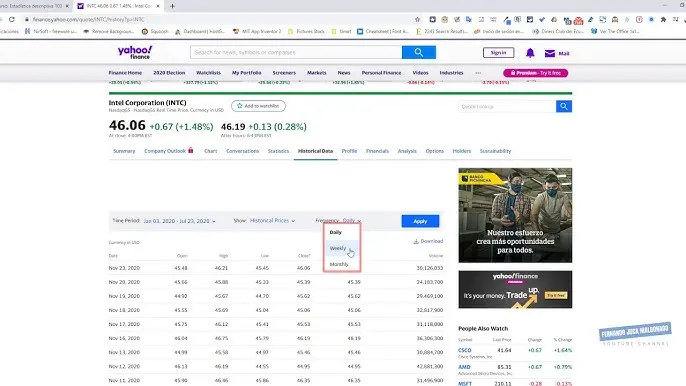Open 2020 Election navigation item
Image resolution: width=686 pixels, height=386 pixels.
[169, 73]
